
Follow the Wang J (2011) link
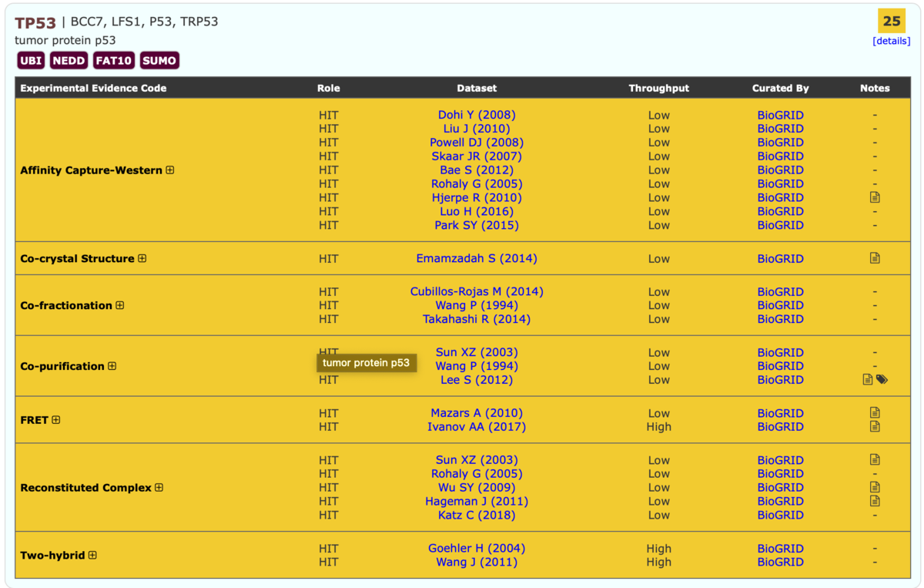(477, 563)
